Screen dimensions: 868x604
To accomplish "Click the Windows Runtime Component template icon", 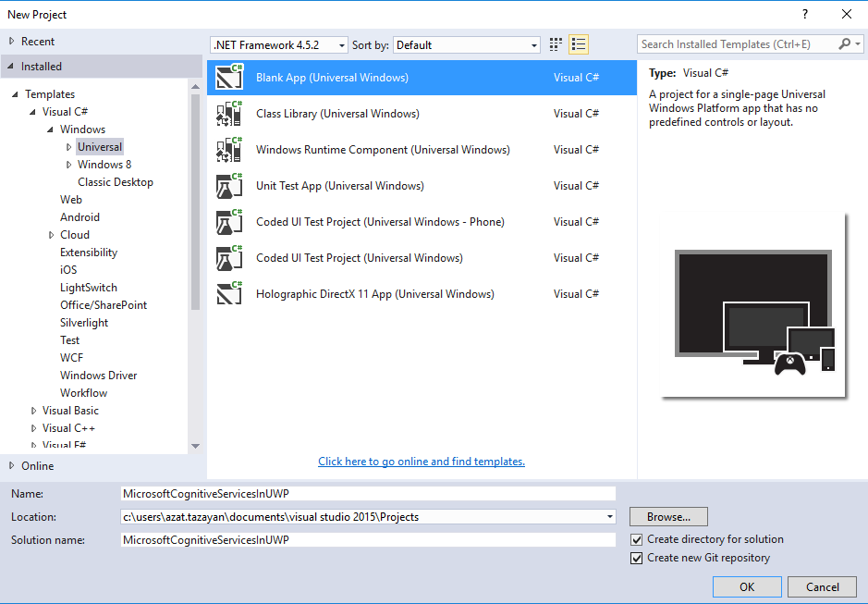I will pos(229,149).
